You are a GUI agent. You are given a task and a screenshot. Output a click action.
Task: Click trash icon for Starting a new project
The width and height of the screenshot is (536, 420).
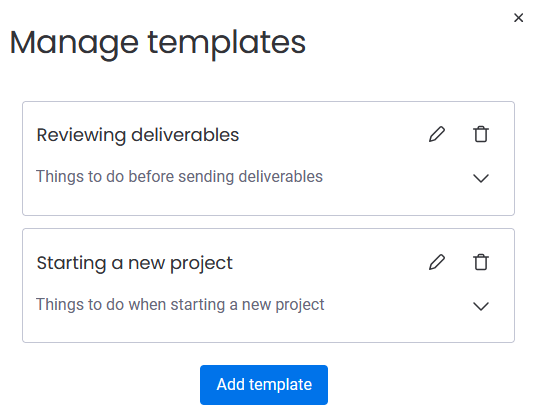pos(481,262)
